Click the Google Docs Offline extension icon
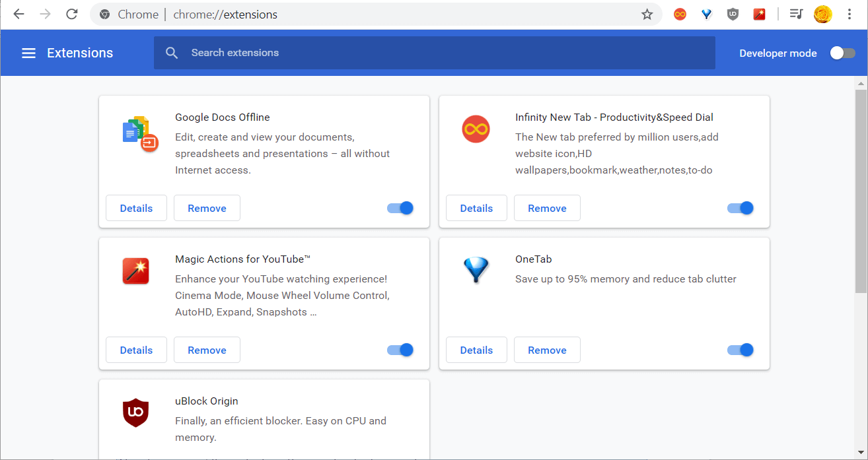The height and width of the screenshot is (460, 868). (x=141, y=133)
